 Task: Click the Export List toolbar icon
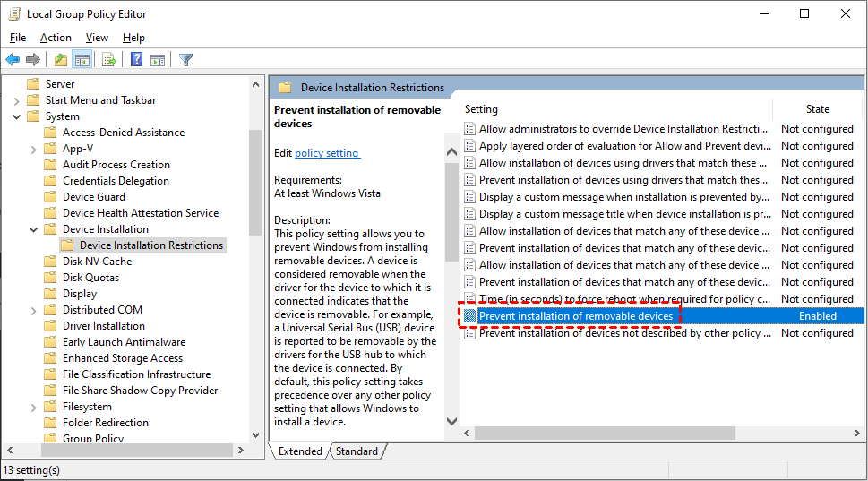(109, 60)
